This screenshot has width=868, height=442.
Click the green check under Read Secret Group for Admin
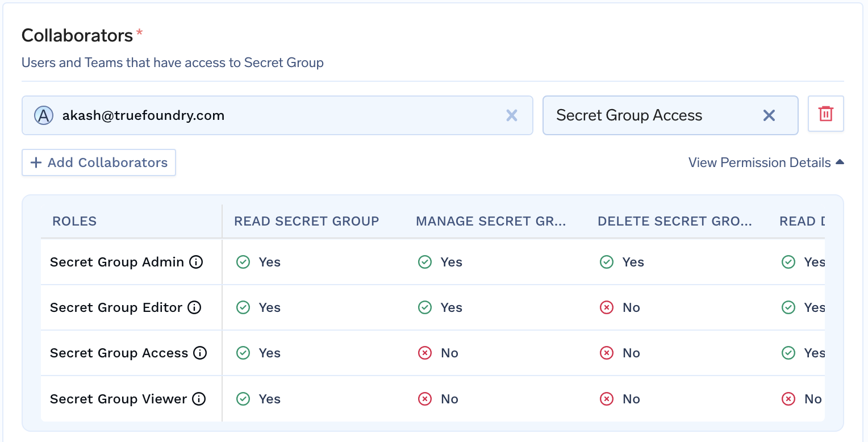point(243,262)
